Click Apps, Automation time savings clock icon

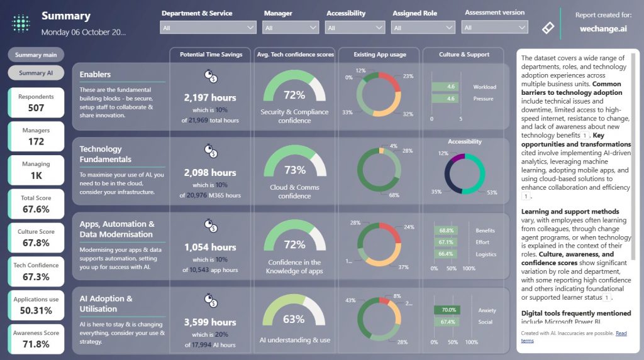(211, 225)
